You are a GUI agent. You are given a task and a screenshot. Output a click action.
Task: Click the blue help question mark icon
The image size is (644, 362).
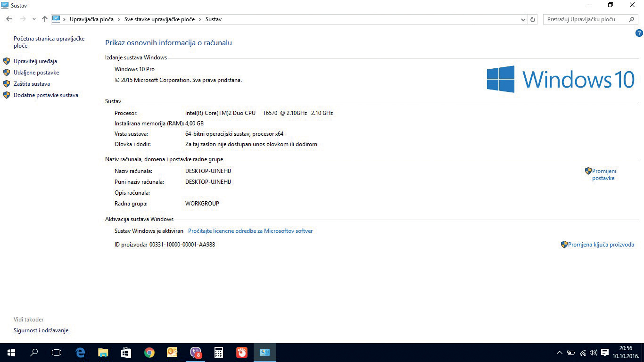(x=639, y=33)
